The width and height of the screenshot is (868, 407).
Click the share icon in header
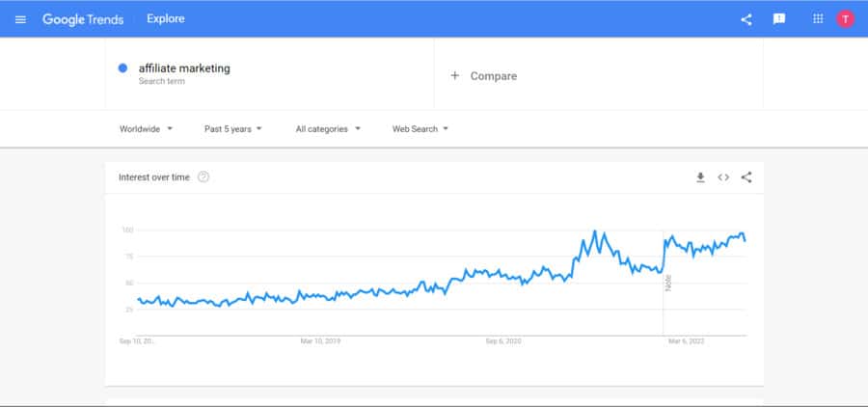746,19
